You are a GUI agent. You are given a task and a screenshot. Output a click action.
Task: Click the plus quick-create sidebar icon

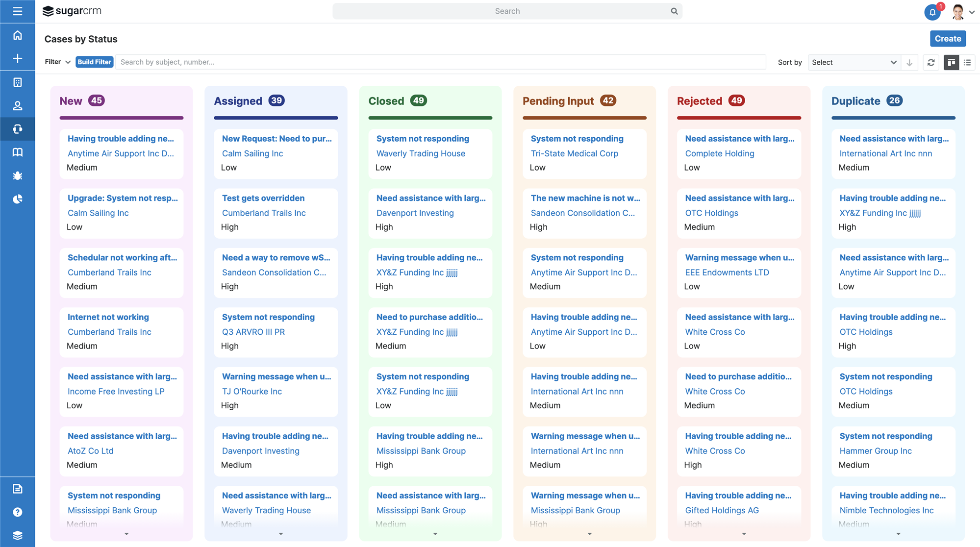pyautogui.click(x=17, y=59)
